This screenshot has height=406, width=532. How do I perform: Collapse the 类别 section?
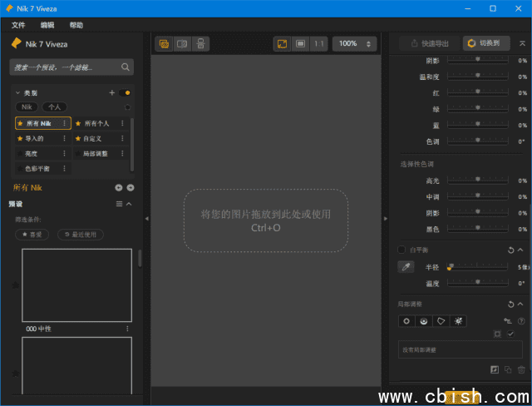click(x=17, y=93)
